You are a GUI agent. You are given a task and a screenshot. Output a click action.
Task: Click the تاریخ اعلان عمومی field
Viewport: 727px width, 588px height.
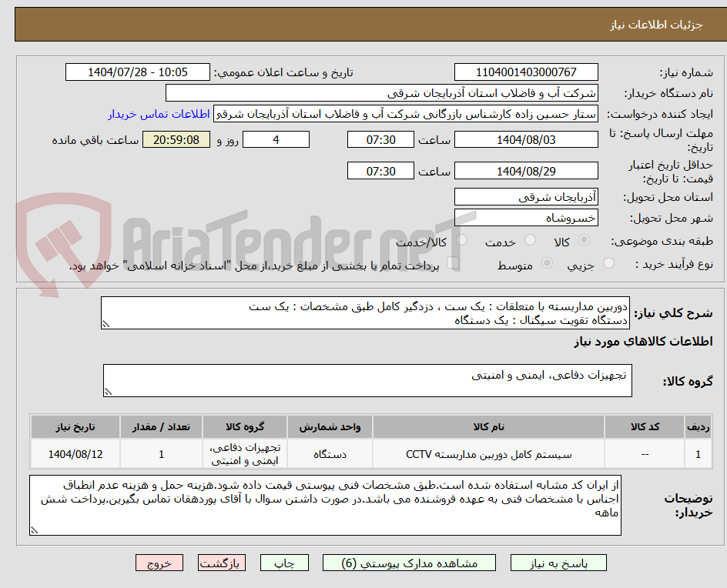click(136, 71)
